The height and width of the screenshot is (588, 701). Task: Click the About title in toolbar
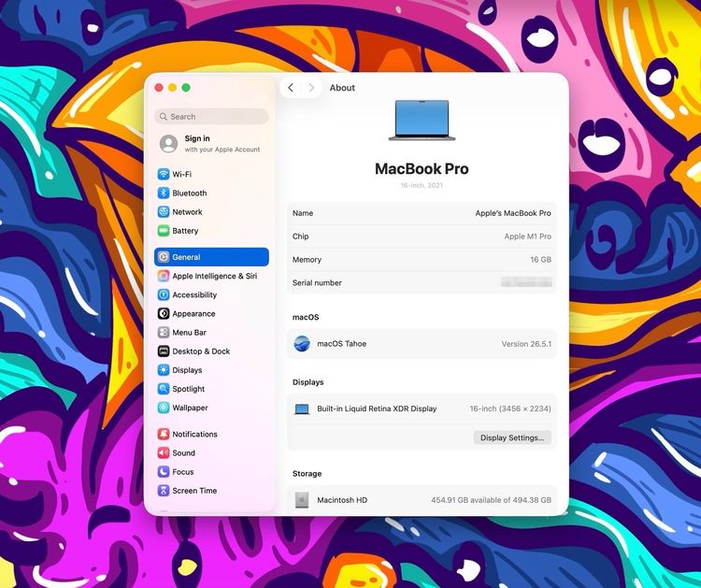click(x=342, y=88)
